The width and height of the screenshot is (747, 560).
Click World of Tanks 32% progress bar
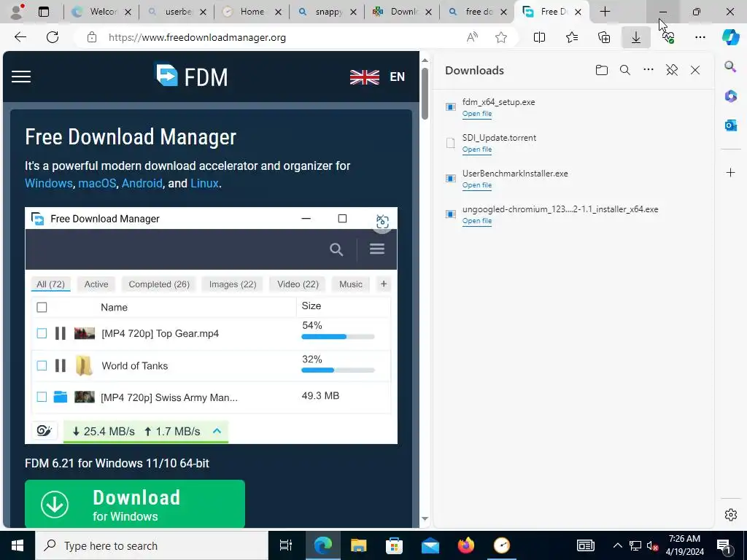[x=338, y=370]
